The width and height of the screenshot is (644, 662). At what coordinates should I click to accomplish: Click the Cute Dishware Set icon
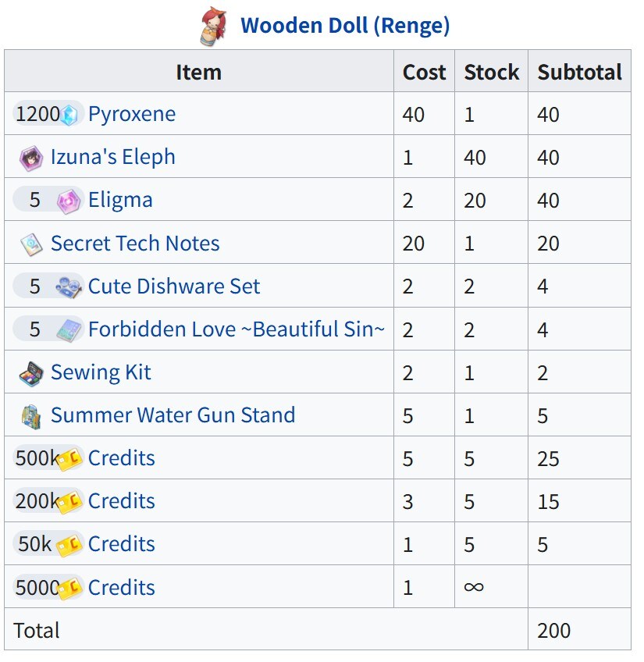click(69, 287)
